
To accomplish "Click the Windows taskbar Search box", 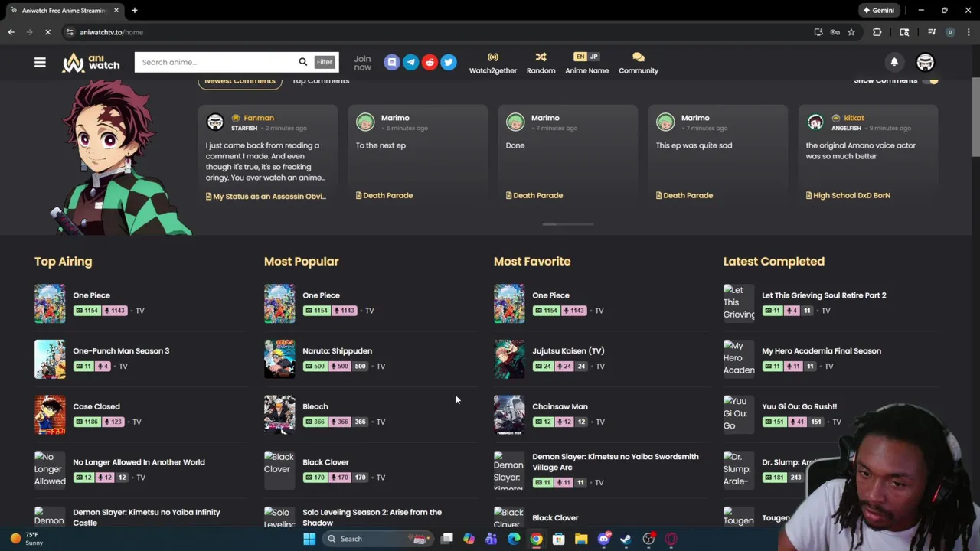I will coord(377,539).
